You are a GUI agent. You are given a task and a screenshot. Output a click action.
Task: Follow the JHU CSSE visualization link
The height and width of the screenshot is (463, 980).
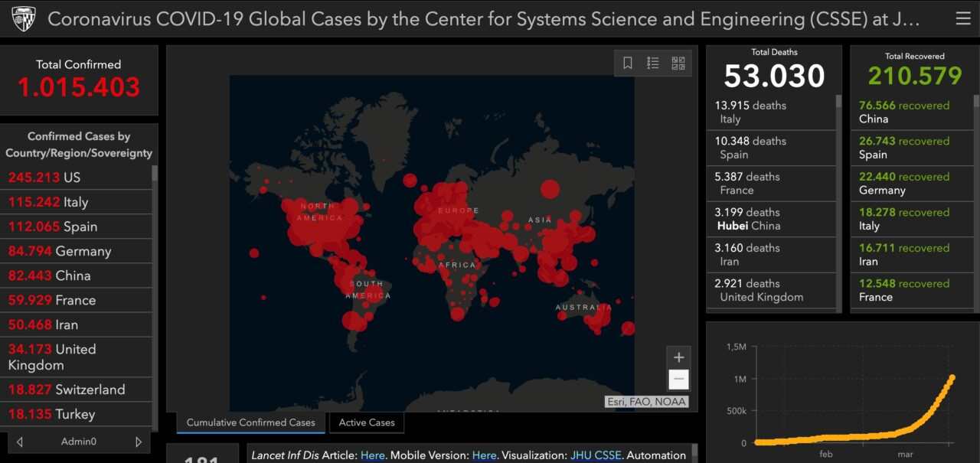(x=595, y=455)
